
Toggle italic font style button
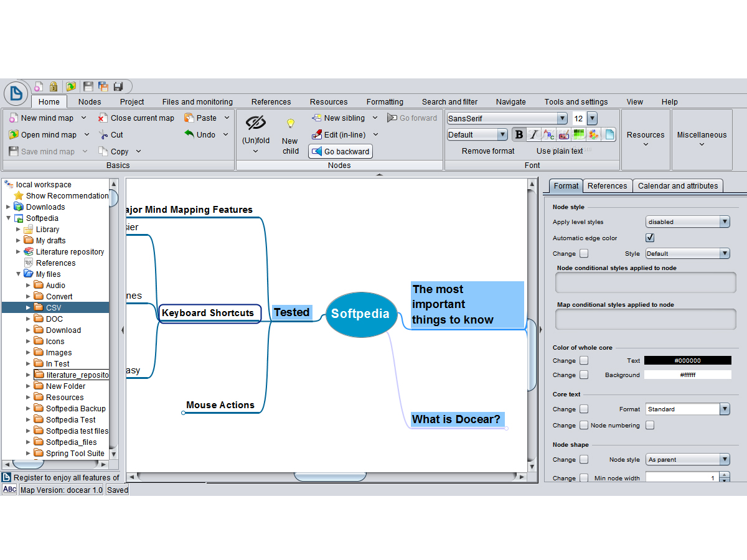[533, 134]
